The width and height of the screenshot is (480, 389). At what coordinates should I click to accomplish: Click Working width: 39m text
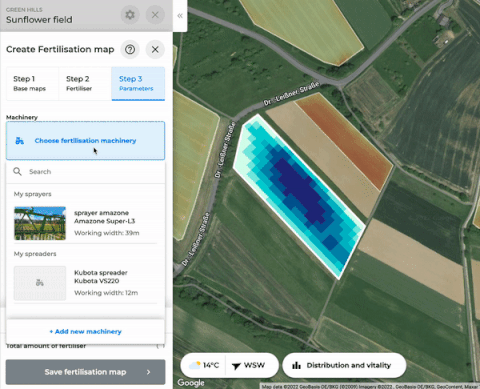107,233
